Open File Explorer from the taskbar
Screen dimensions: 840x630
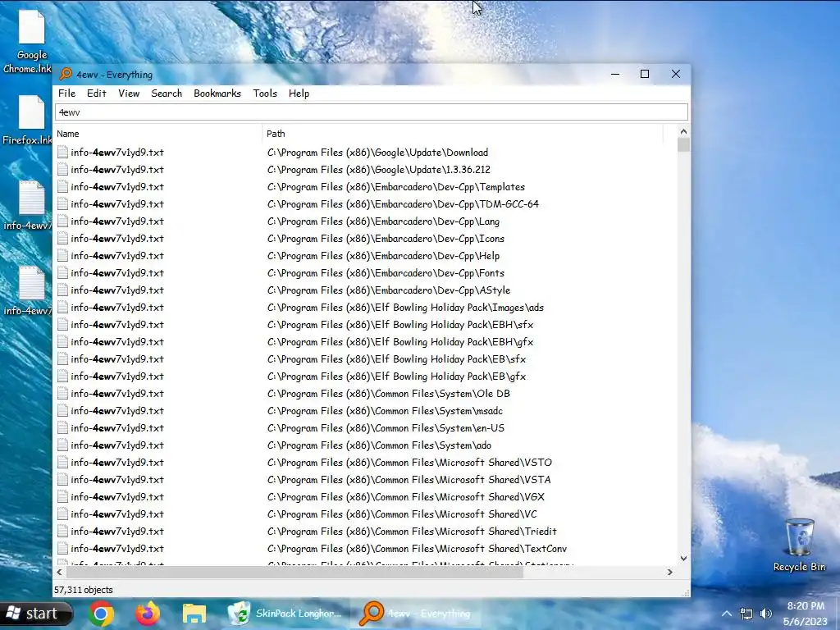(194, 614)
